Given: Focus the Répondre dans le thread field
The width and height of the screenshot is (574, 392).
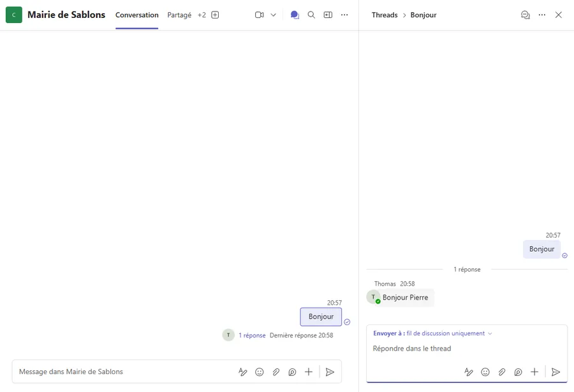Looking at the screenshot, I should pos(467,349).
